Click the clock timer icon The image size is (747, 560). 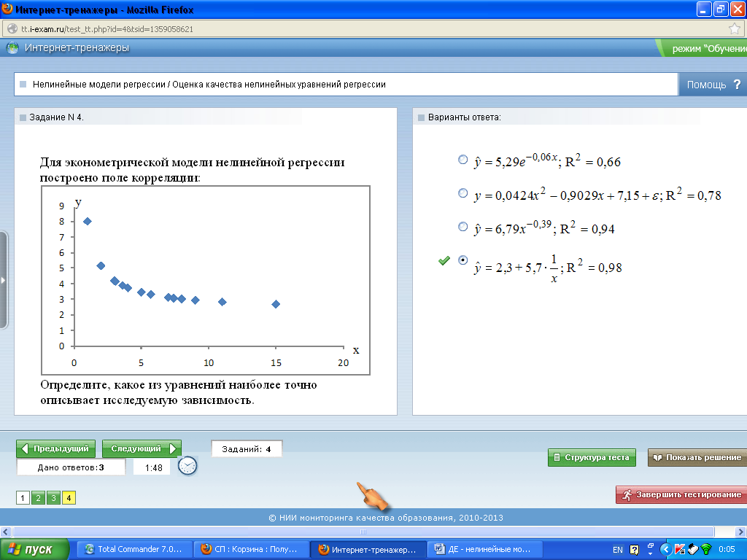click(x=187, y=466)
